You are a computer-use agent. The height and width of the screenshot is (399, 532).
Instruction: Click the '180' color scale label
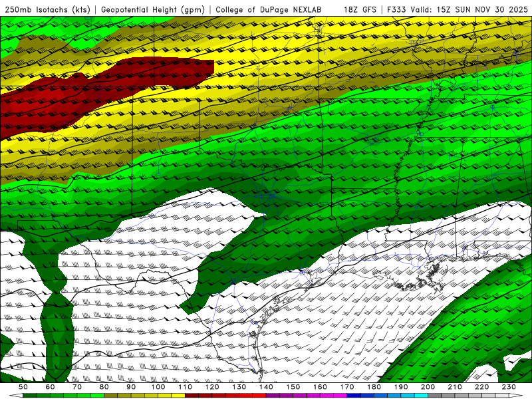374,387
